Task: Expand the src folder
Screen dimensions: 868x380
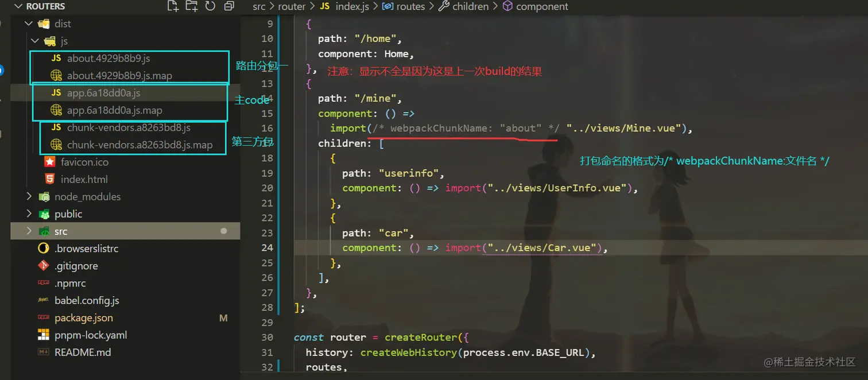Action: (29, 231)
